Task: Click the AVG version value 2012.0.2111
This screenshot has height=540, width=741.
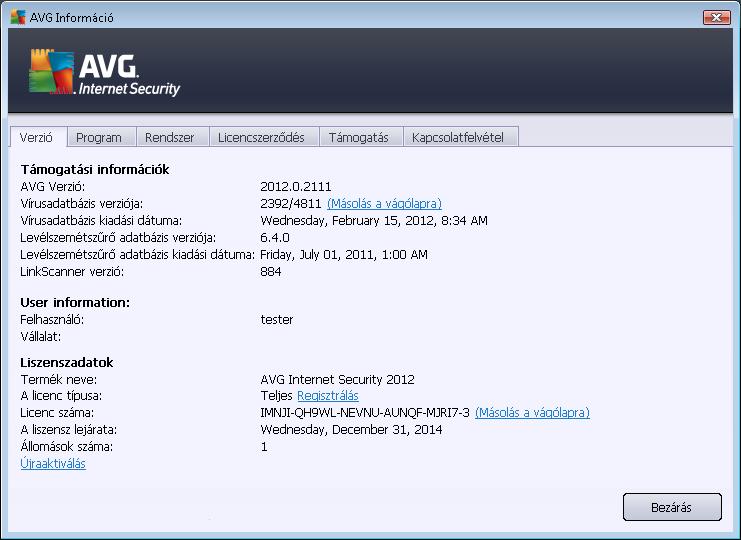Action: pos(296,187)
